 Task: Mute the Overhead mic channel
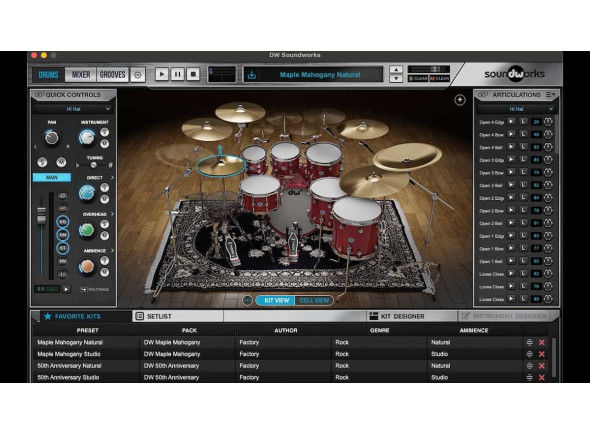(105, 235)
